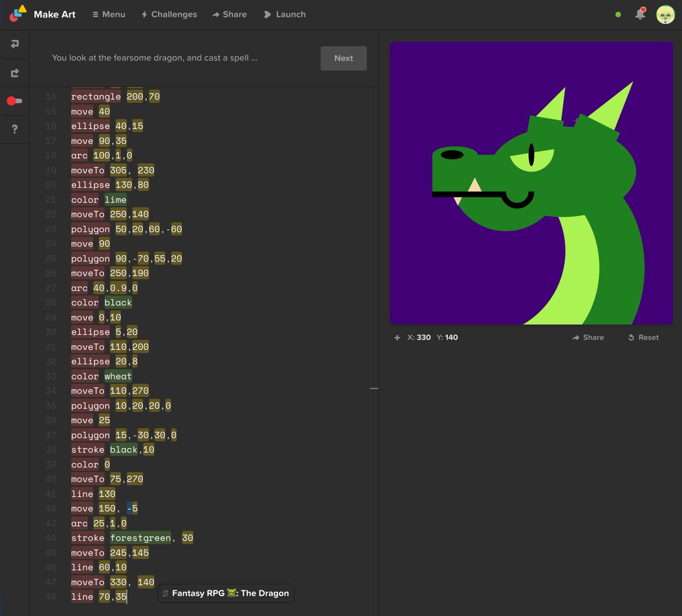
Task: Open the notifications bell
Action: (641, 14)
